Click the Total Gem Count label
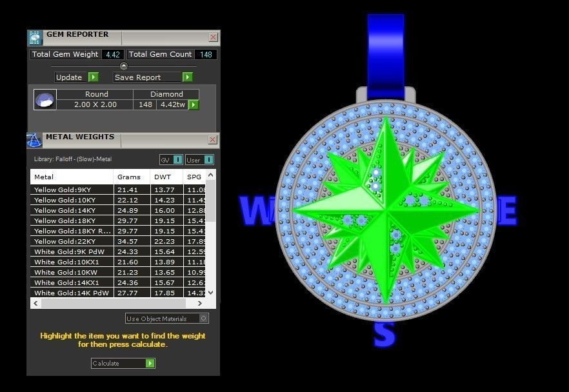This screenshot has width=569, height=392. [x=160, y=54]
